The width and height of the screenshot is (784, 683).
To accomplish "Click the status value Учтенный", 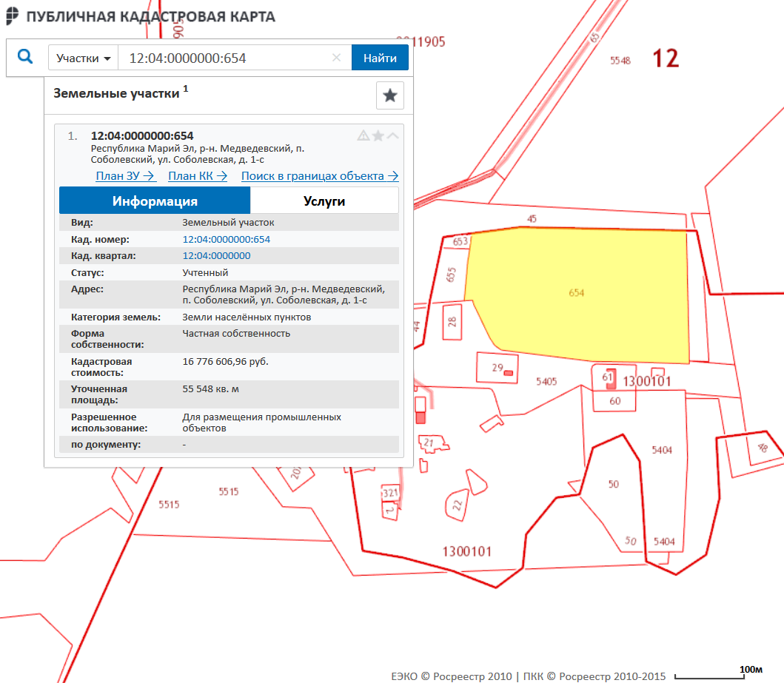I will 205,273.
